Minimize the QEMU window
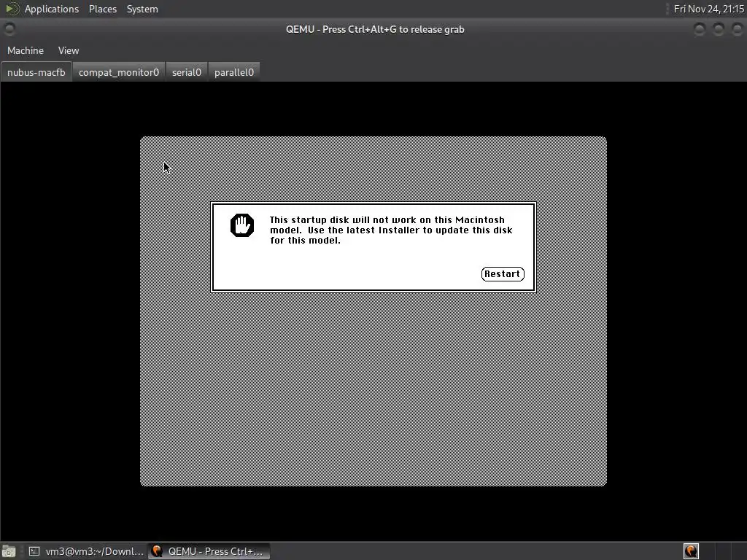This screenshot has width=747, height=560. (x=700, y=29)
